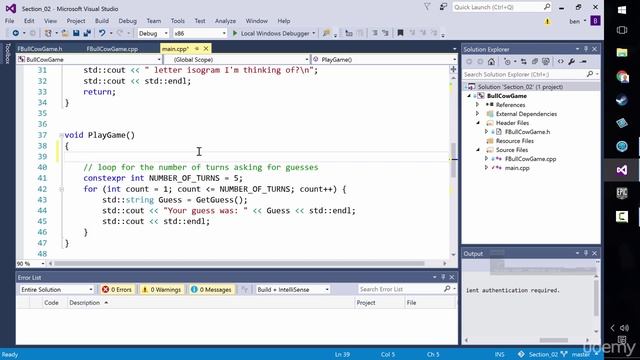Toggle bookmark icon in the toolbar

click(x=400, y=33)
